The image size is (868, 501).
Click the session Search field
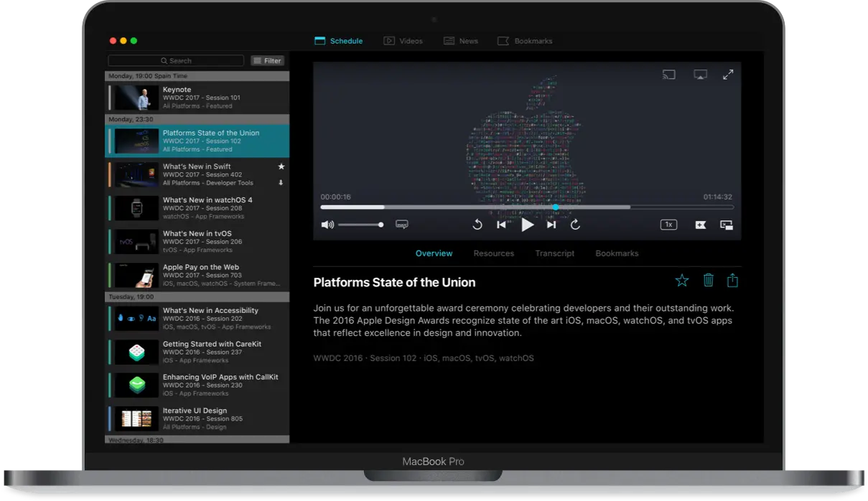click(x=176, y=61)
